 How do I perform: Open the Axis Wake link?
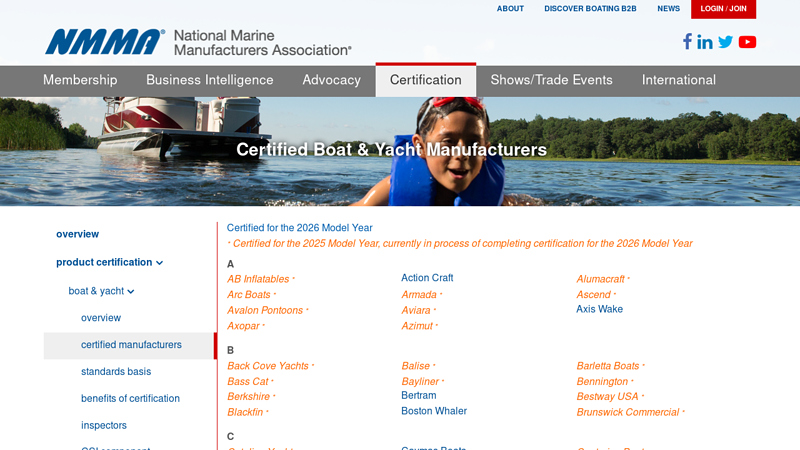click(x=599, y=309)
